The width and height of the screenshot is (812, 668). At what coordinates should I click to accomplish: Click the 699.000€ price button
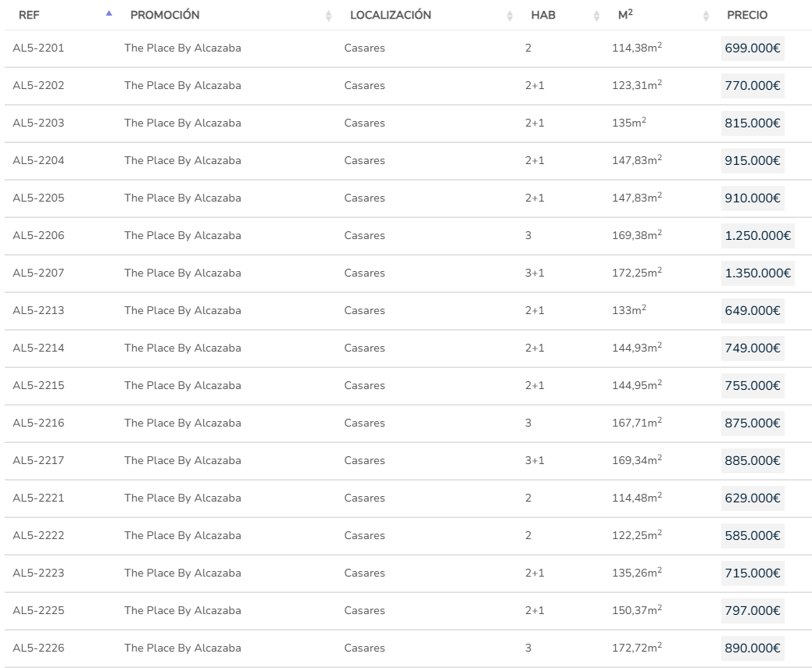[753, 48]
